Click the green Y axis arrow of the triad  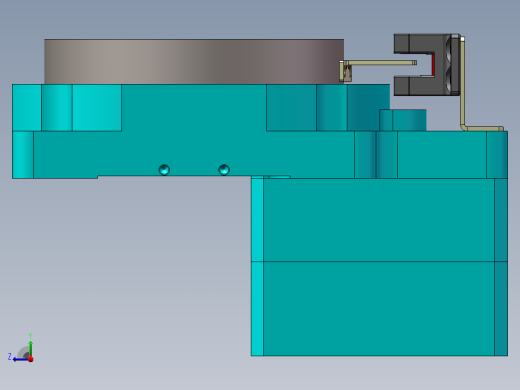pos(30,347)
